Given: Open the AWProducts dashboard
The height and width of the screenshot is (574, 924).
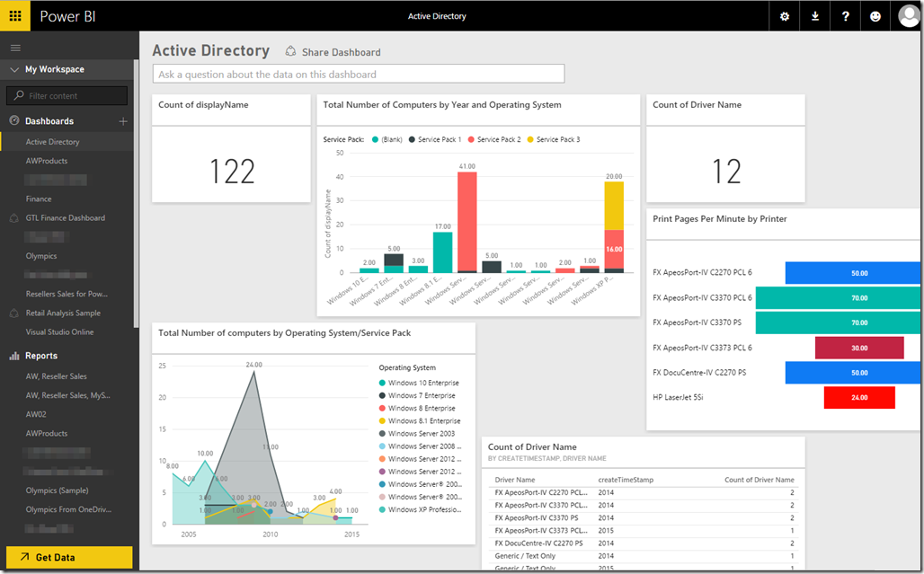Looking at the screenshot, I should [47, 161].
